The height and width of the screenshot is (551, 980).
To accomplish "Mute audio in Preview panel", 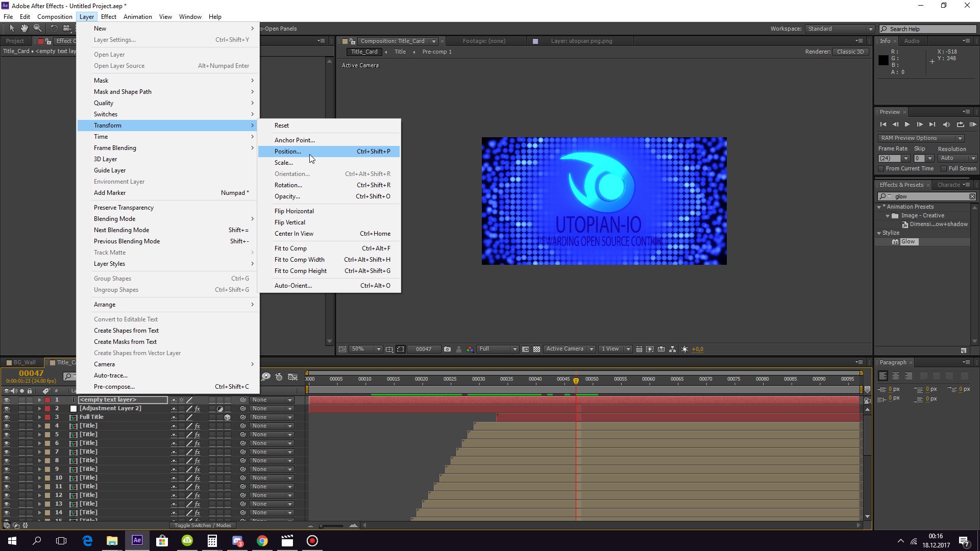I will coord(946,124).
